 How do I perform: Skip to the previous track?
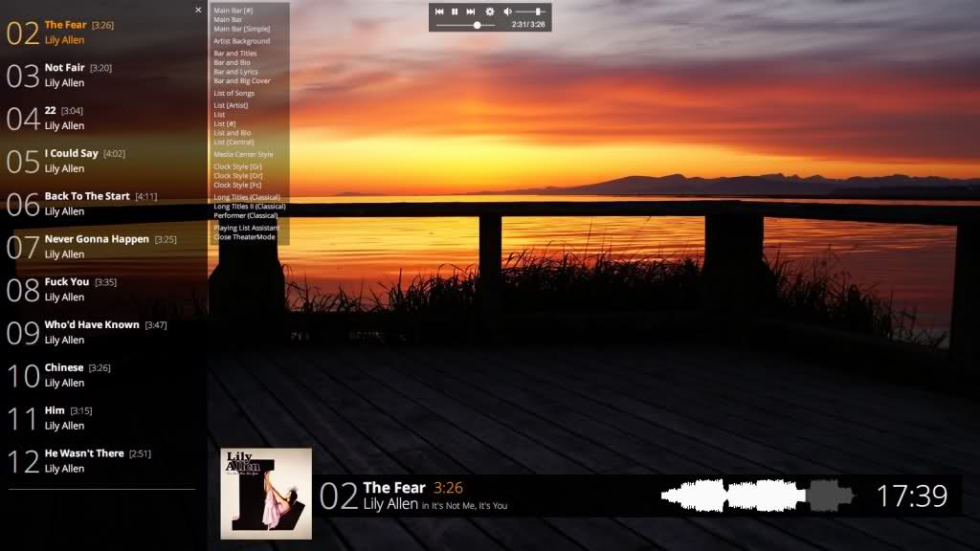click(439, 11)
